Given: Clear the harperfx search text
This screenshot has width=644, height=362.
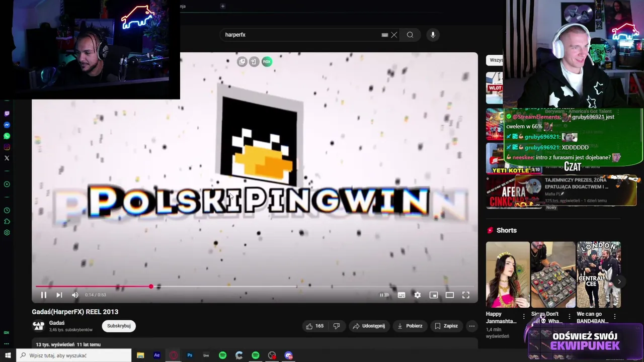Looking at the screenshot, I should (394, 35).
